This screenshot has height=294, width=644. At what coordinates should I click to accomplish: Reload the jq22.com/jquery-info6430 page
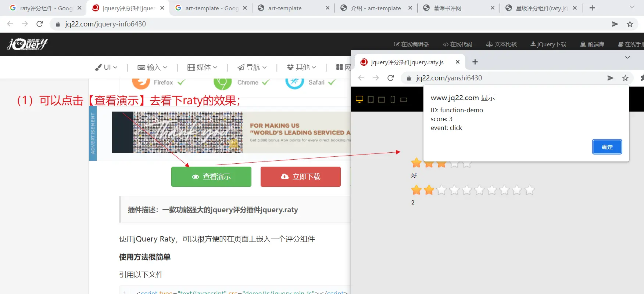(40, 24)
